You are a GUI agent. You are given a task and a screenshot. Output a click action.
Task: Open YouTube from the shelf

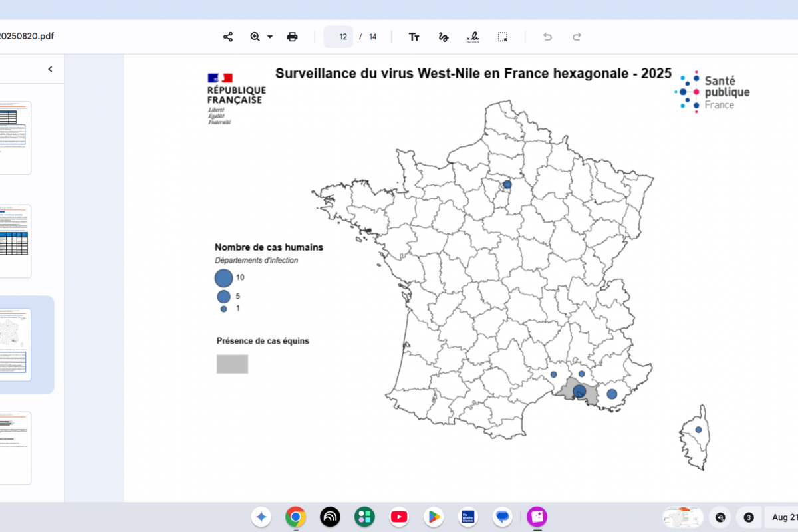pos(399,517)
